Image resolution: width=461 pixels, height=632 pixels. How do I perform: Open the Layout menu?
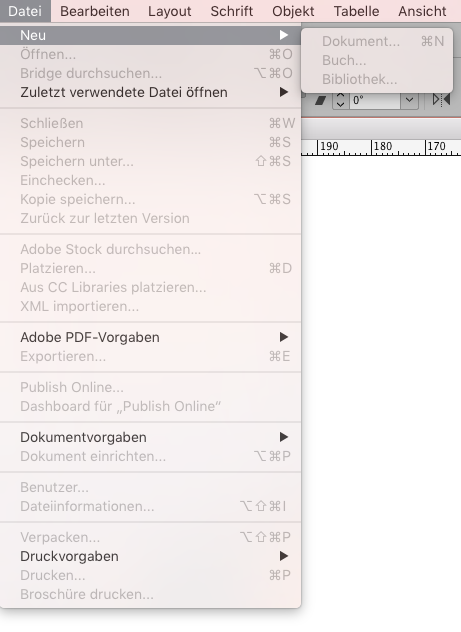click(170, 11)
